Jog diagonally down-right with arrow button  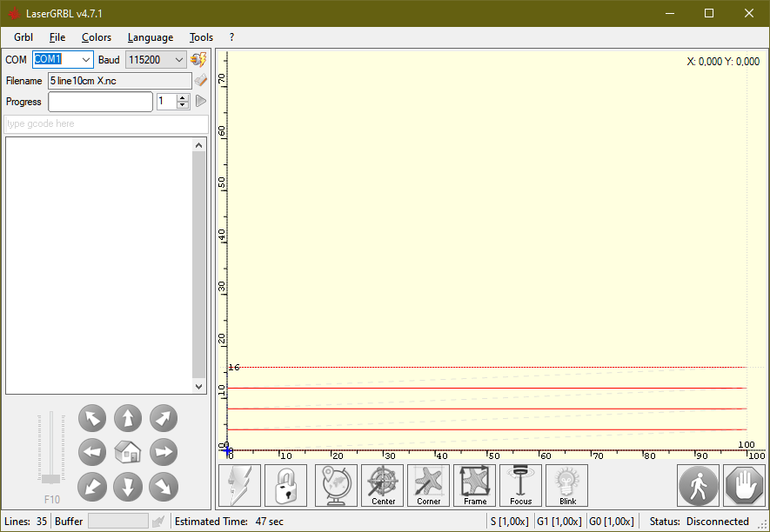pos(164,486)
